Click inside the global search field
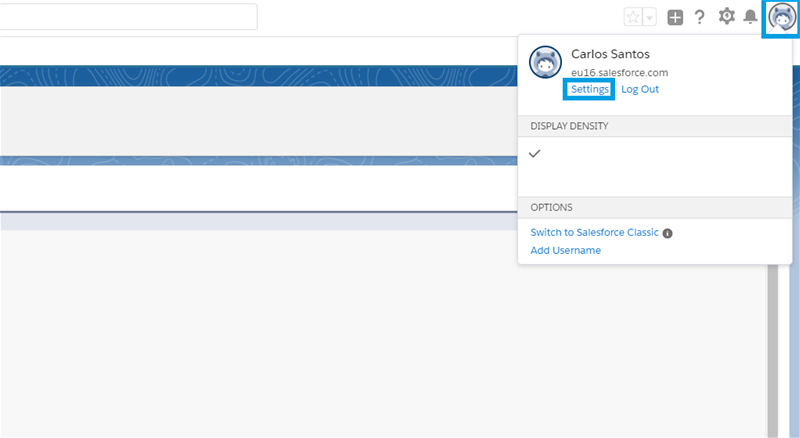Screen dimensions: 800x438 [x=128, y=17]
